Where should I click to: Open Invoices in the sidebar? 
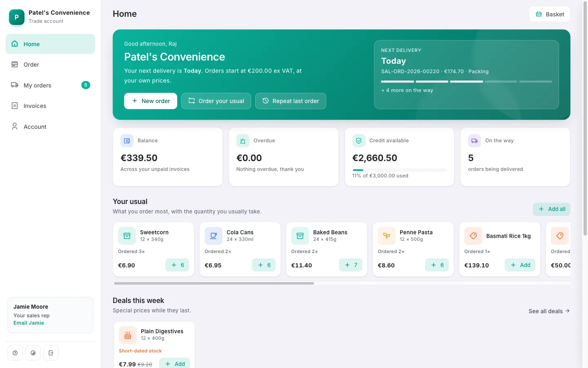click(51, 106)
